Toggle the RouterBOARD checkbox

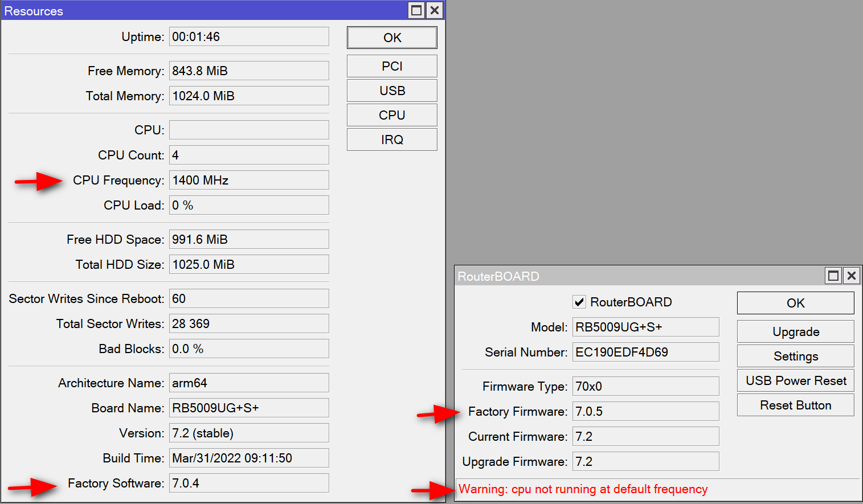coord(579,302)
